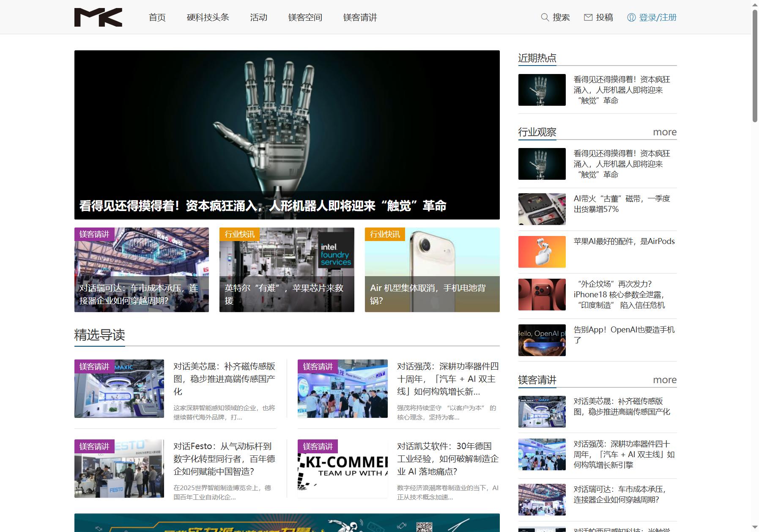Click sidebar 对话强茂 thumbnail
The image size is (759, 532).
(542, 454)
